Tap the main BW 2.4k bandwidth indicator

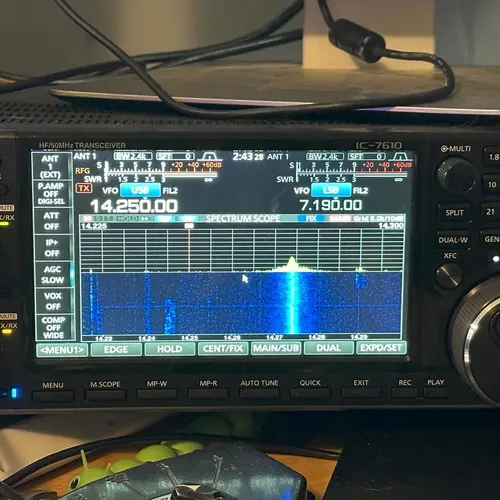coord(133,156)
